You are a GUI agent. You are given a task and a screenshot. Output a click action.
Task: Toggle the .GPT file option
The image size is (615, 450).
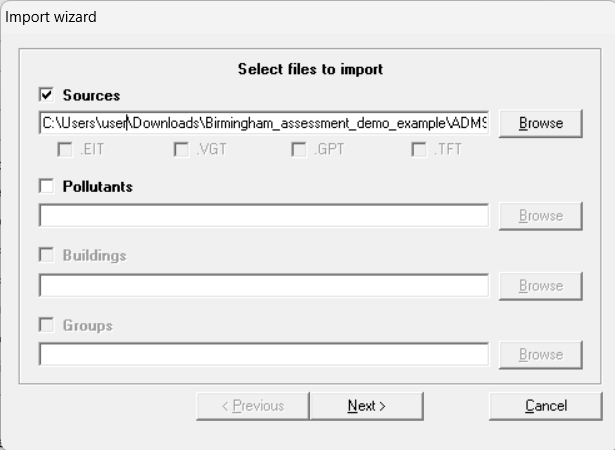pos(299,150)
